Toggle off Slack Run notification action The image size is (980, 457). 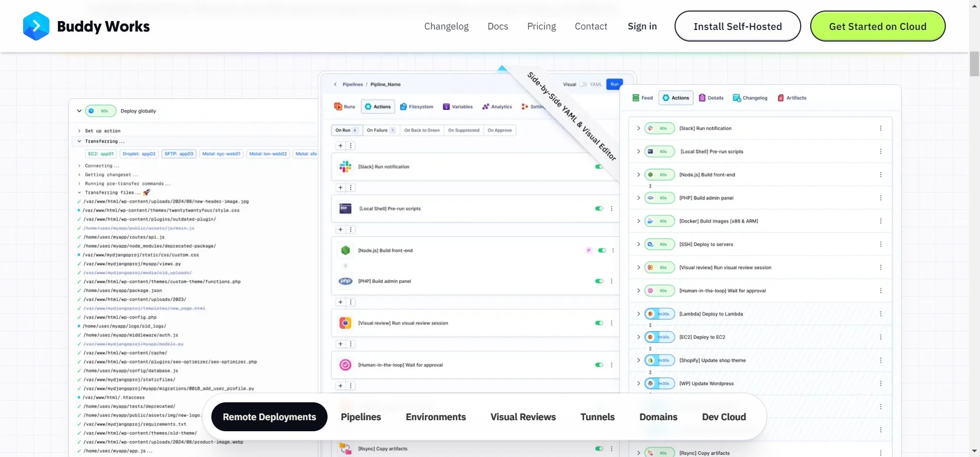coord(599,167)
